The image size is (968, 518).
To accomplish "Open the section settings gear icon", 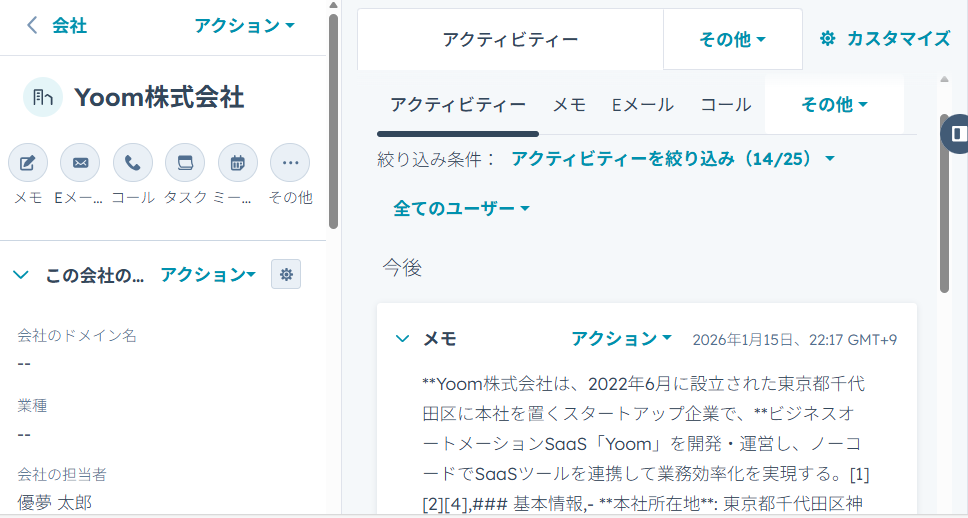I will click(x=286, y=275).
